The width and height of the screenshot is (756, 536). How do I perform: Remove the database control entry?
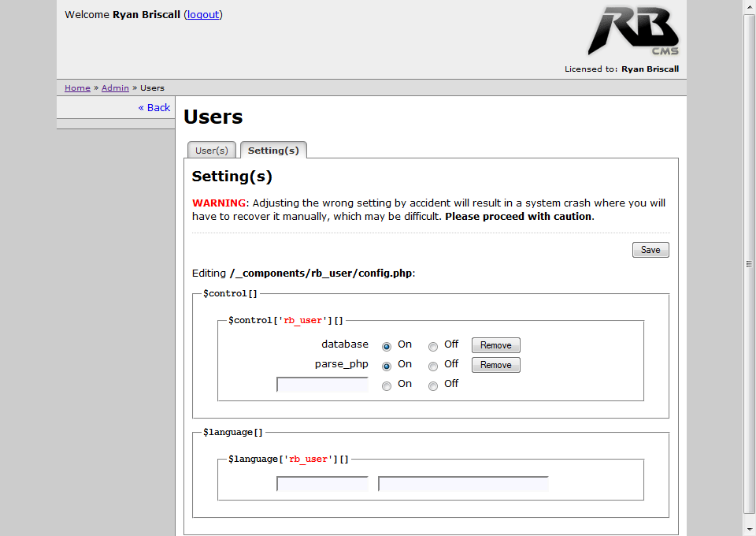click(495, 345)
